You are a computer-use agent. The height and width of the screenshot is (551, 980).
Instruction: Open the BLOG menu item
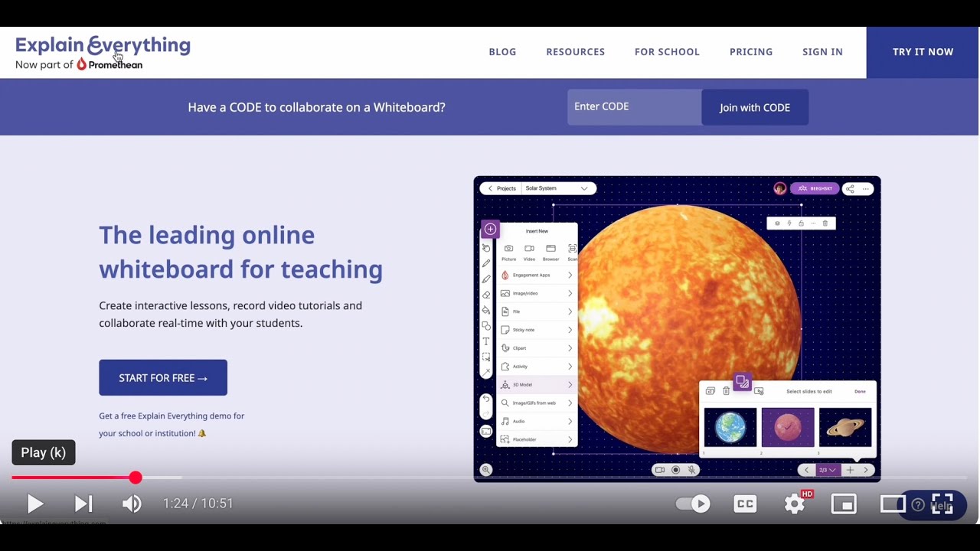point(502,52)
